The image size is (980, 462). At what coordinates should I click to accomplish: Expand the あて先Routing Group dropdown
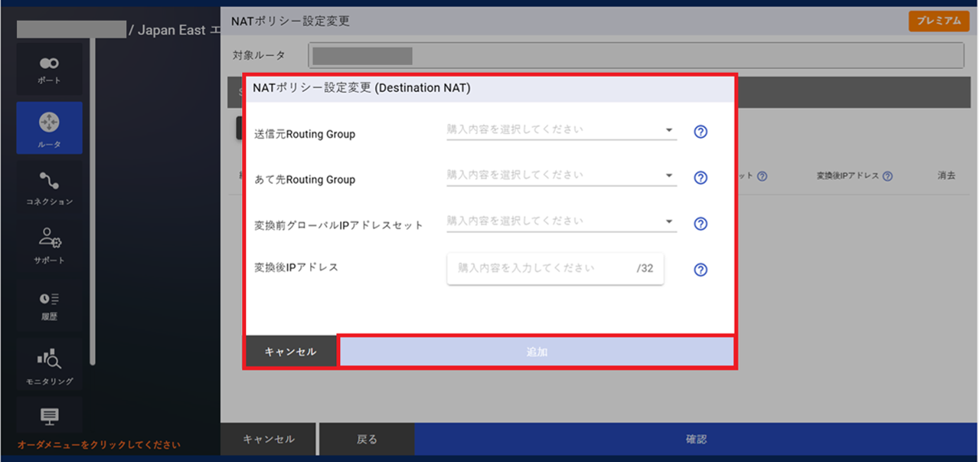[561, 175]
